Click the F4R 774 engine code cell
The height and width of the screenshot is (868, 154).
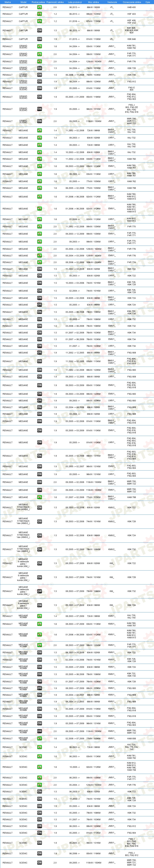click(131, 262)
